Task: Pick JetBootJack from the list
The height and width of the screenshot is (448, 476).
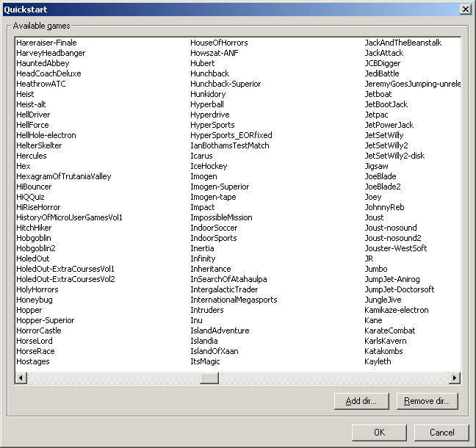Action: [x=386, y=104]
